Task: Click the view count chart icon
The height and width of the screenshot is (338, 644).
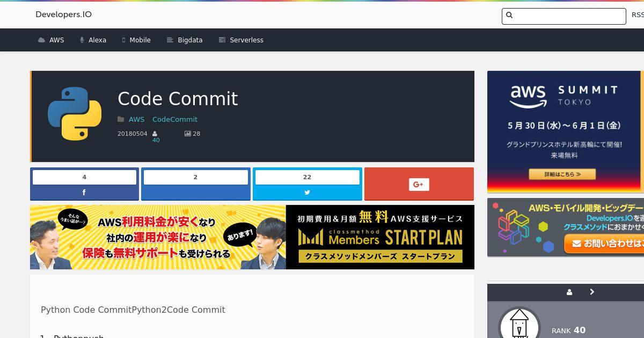Action: click(x=187, y=134)
